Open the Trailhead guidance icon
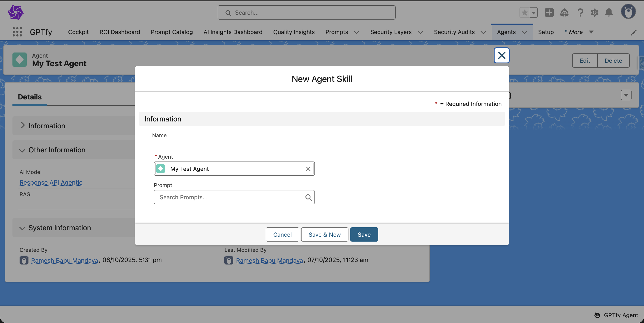Screen dimensions: 644x323 (x=564, y=12)
